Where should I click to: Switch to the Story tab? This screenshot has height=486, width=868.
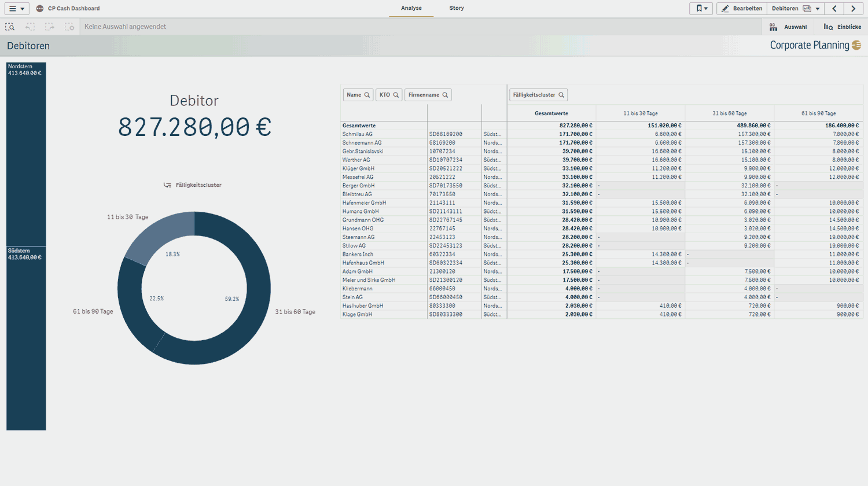(x=457, y=8)
